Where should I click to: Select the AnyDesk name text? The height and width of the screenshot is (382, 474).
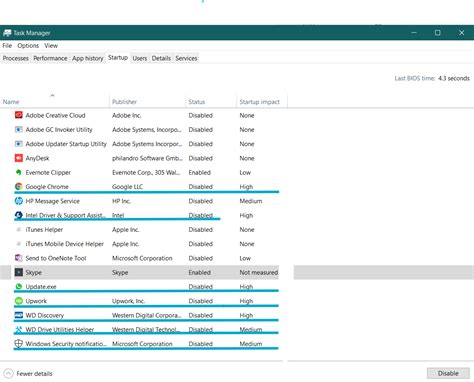pos(37,158)
